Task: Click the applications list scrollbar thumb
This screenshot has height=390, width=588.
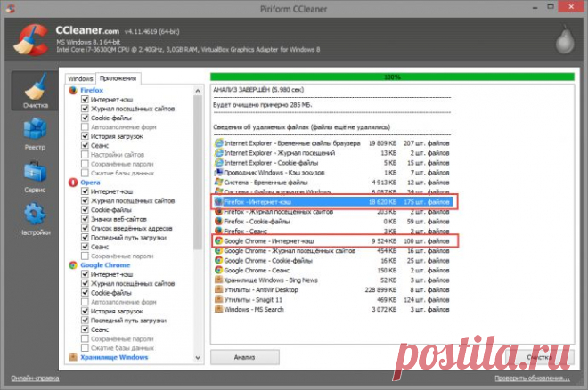Action: click(198, 173)
